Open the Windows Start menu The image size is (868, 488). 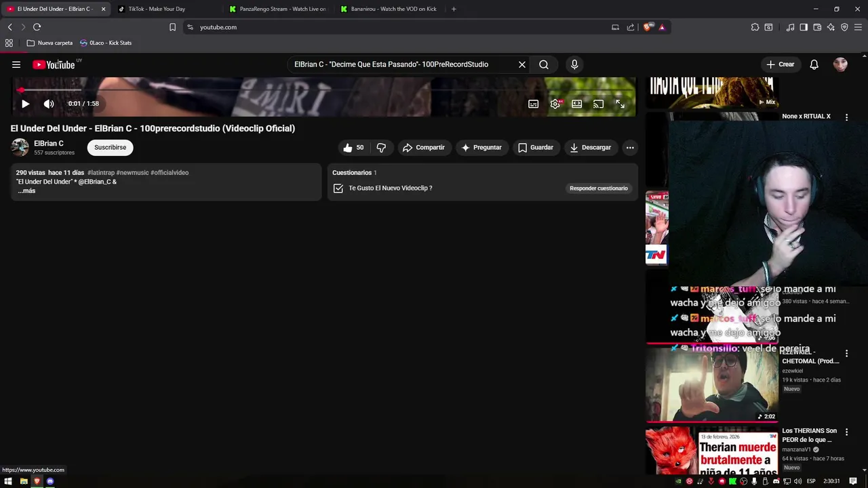(x=9, y=481)
